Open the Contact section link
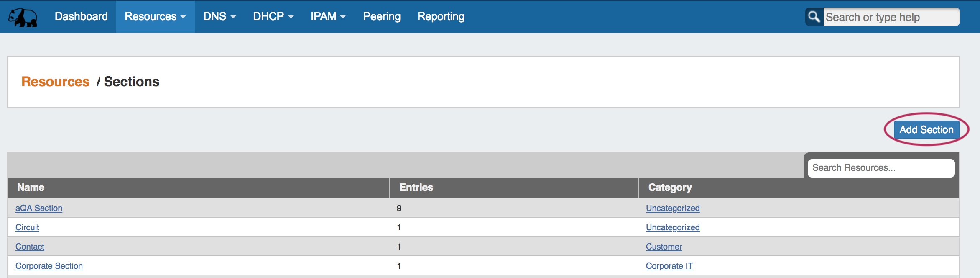980x278 pixels. pos(30,247)
